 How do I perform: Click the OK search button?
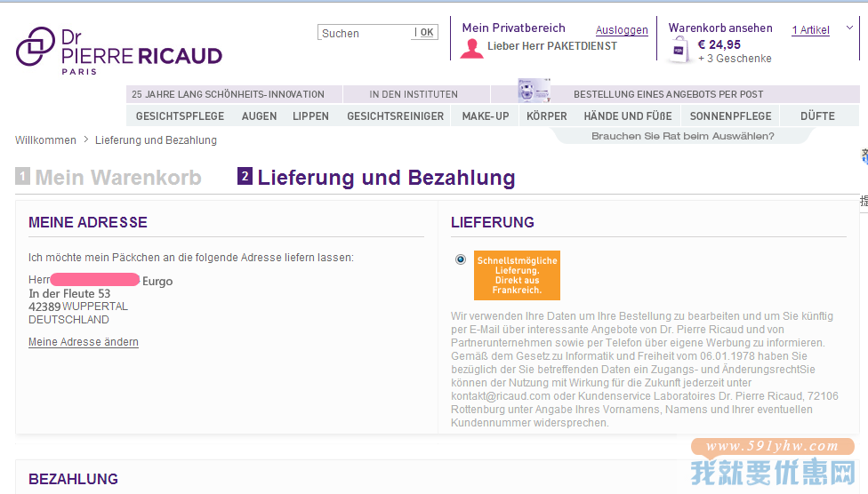tap(426, 33)
